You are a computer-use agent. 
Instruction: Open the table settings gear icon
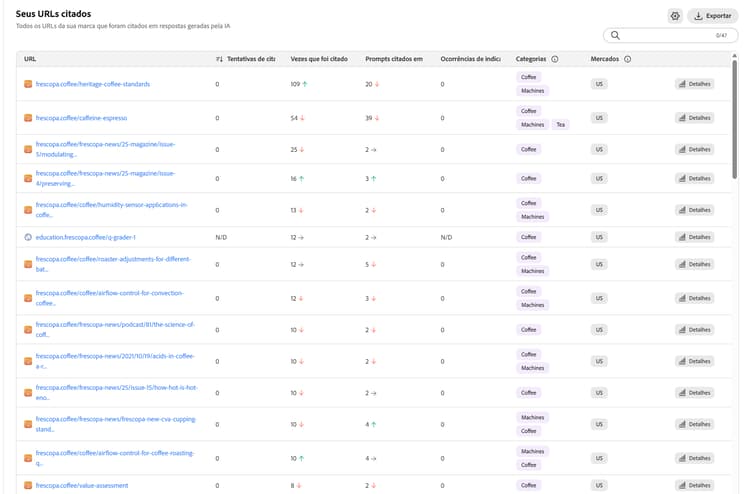pyautogui.click(x=674, y=16)
